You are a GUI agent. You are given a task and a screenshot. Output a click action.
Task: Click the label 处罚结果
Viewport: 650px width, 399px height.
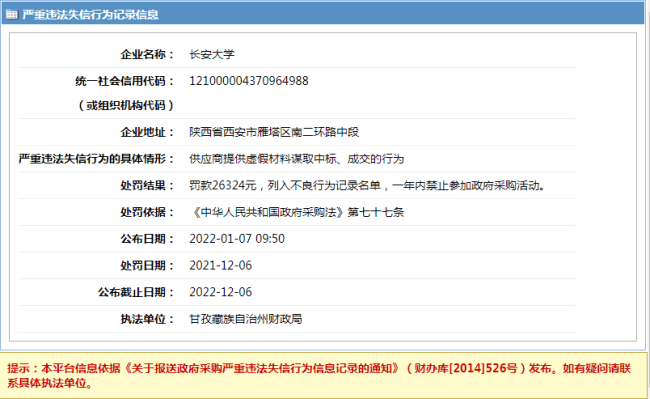(x=147, y=185)
